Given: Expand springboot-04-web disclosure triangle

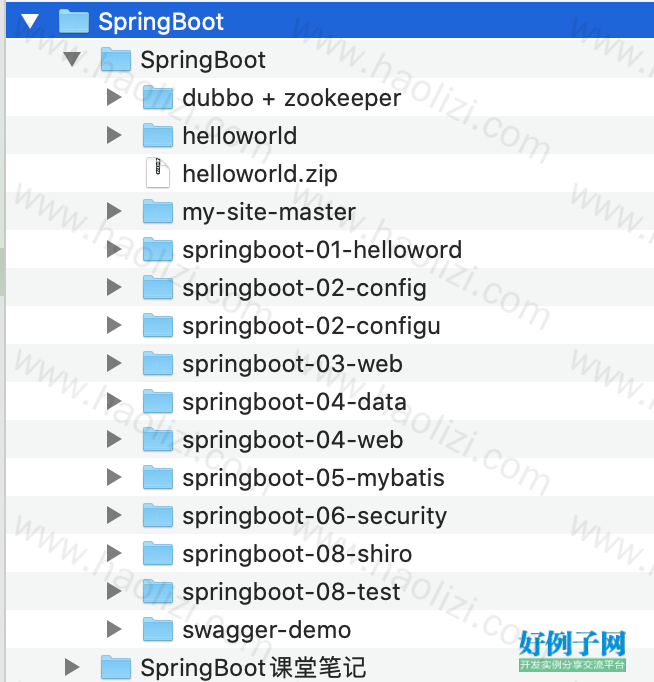Looking at the screenshot, I should click(x=114, y=439).
